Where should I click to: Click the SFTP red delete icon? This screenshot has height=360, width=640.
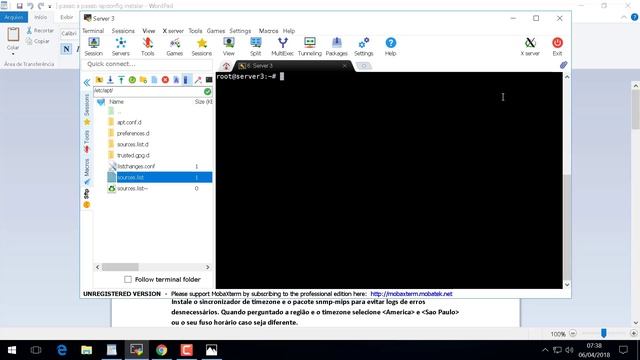[165, 80]
